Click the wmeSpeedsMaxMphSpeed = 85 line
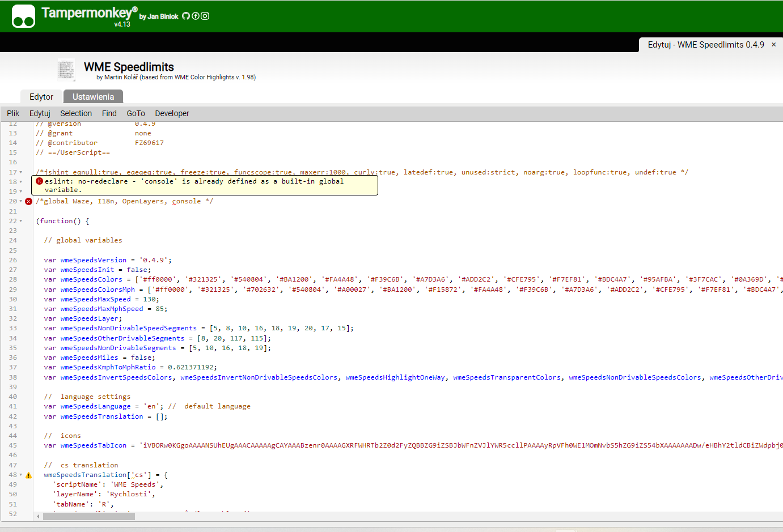 (x=105, y=309)
